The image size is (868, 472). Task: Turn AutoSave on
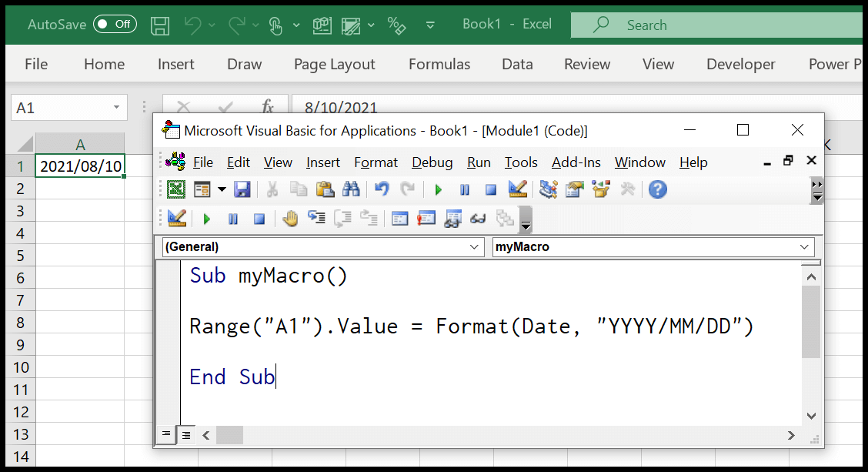[114, 24]
